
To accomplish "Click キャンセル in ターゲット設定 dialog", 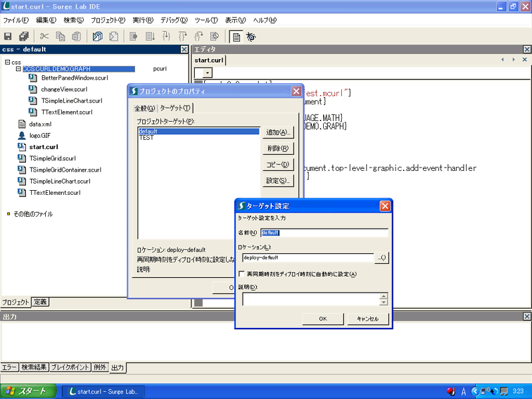I will point(368,319).
